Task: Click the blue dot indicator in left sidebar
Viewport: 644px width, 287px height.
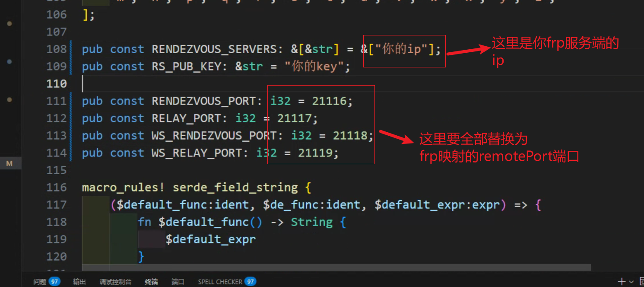Action: (x=10, y=62)
